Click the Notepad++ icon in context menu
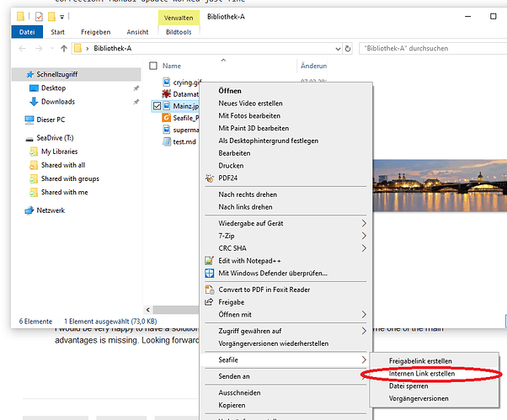The image size is (507, 420). tap(211, 261)
